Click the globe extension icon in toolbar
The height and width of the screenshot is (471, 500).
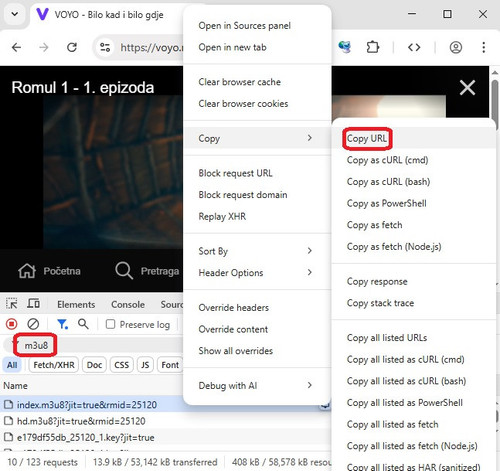345,47
